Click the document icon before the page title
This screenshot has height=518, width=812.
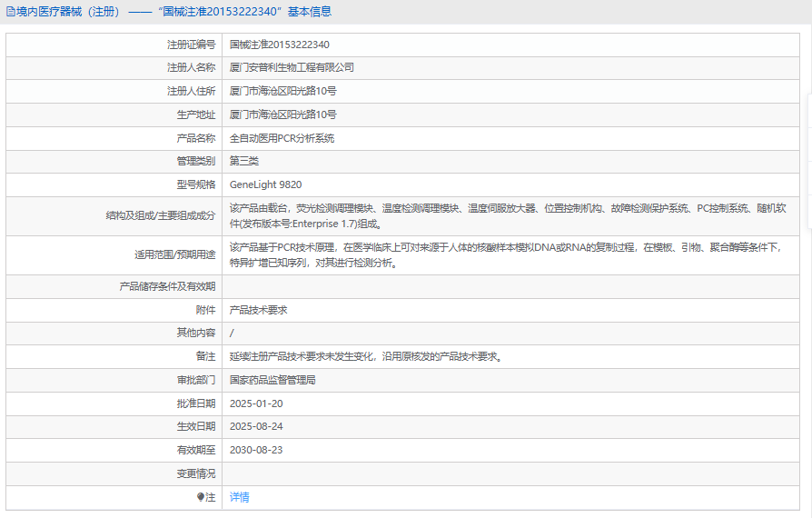click(10, 12)
